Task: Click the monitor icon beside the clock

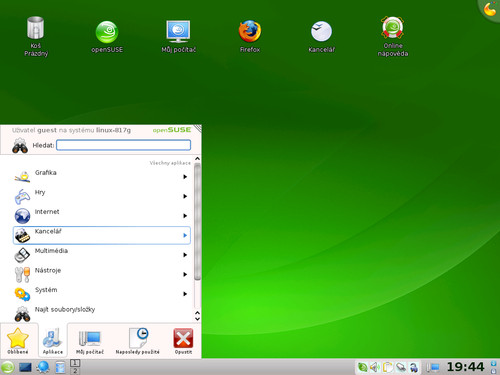Action: [433, 367]
